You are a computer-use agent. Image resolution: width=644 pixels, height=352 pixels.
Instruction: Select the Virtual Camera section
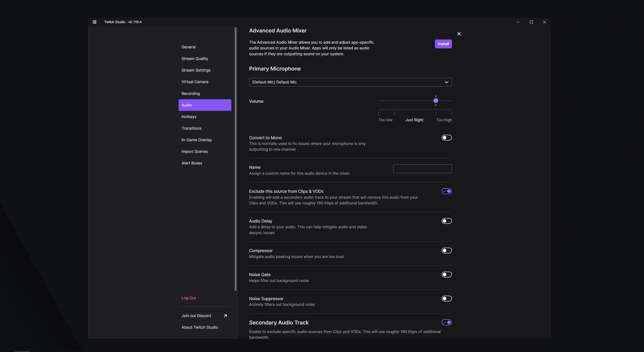pyautogui.click(x=195, y=82)
